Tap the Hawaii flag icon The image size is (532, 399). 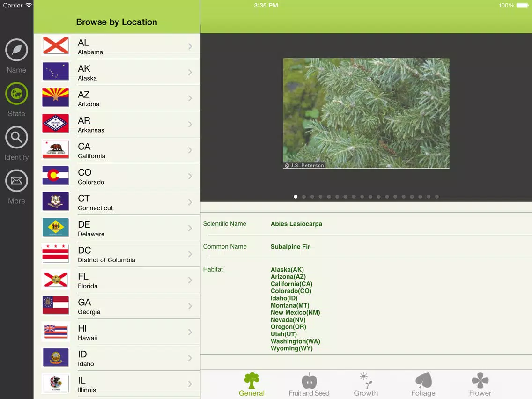[56, 332]
